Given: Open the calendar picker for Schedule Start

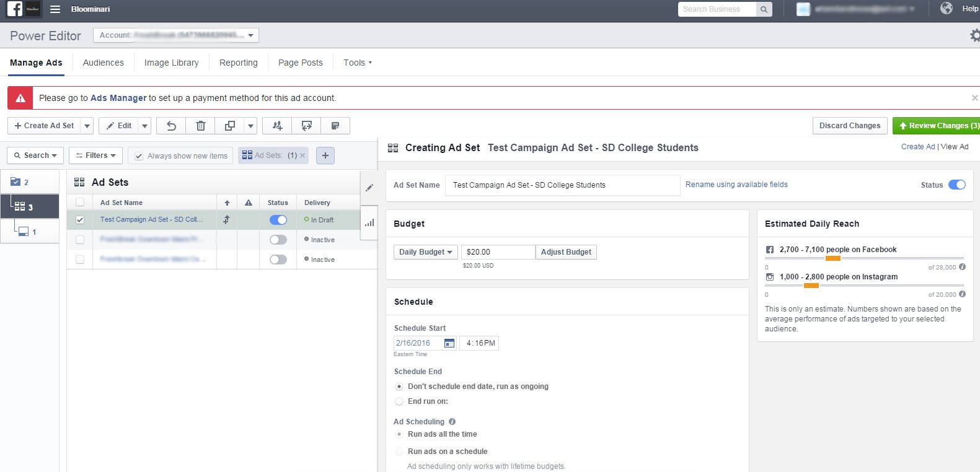Looking at the screenshot, I should point(449,343).
